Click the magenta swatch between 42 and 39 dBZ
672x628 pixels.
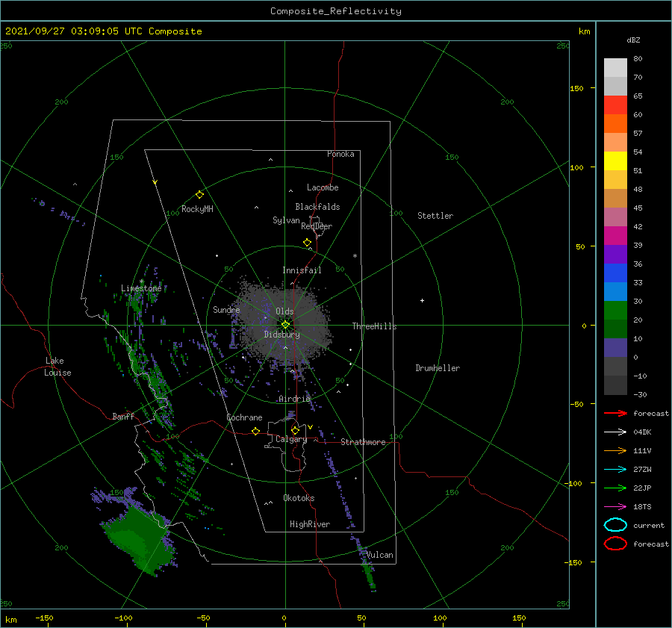pos(615,236)
